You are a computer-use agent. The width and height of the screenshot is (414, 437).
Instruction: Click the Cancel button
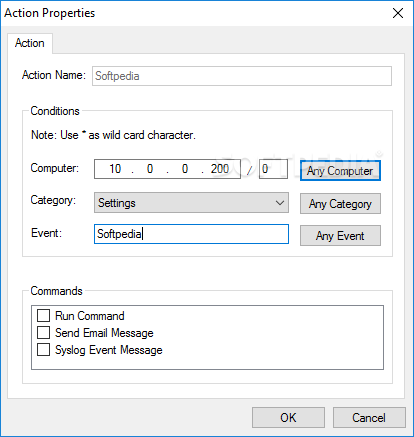tap(369, 417)
